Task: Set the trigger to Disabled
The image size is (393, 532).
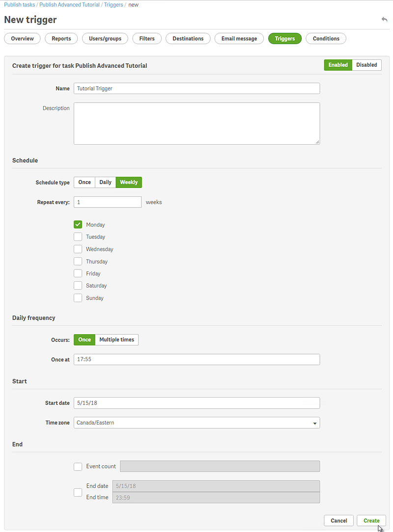Action: click(x=366, y=64)
